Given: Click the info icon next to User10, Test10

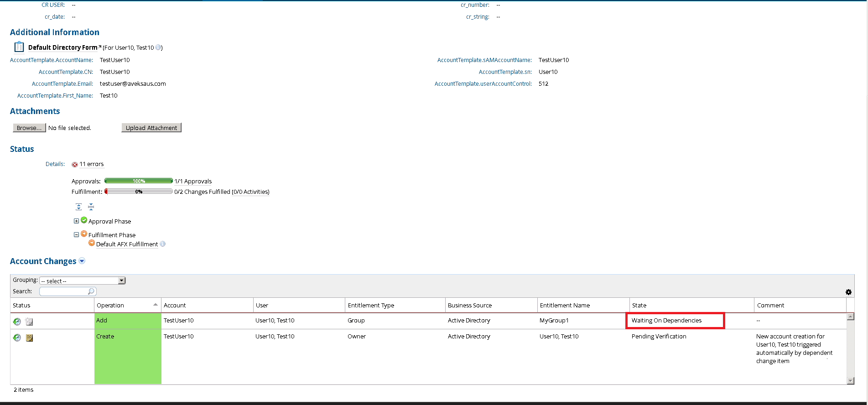Looking at the screenshot, I should coord(158,47).
